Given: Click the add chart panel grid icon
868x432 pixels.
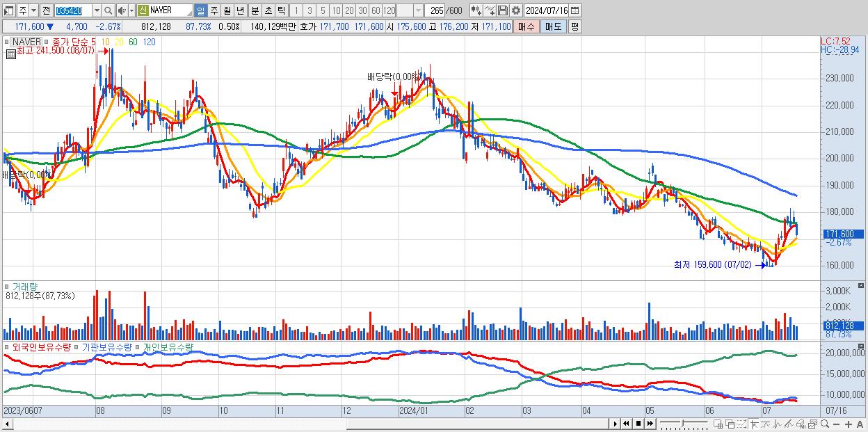Looking at the screenshot, I should [x=718, y=424].
